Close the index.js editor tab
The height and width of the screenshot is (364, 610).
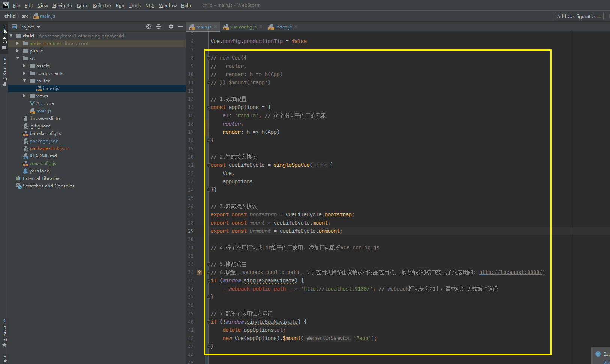coord(296,27)
